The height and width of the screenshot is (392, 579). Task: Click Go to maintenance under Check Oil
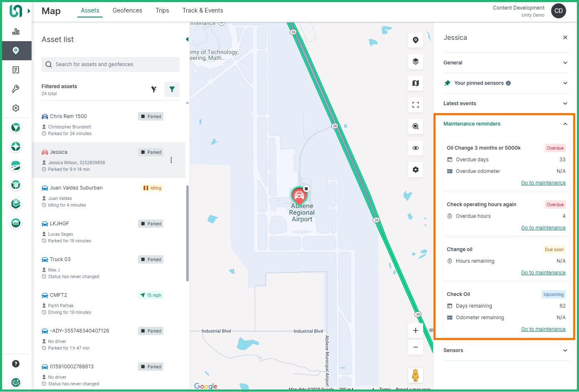pyautogui.click(x=543, y=329)
